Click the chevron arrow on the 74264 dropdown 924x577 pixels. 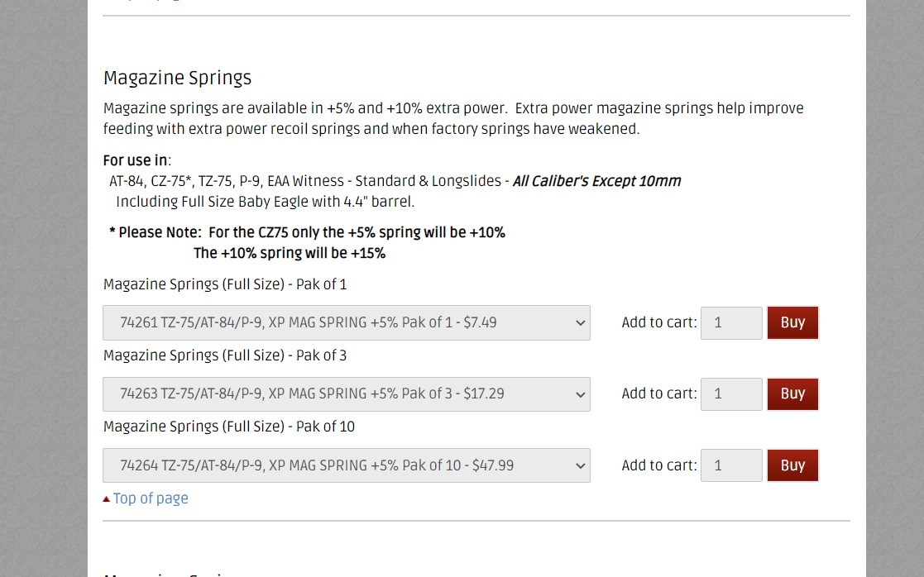(581, 465)
